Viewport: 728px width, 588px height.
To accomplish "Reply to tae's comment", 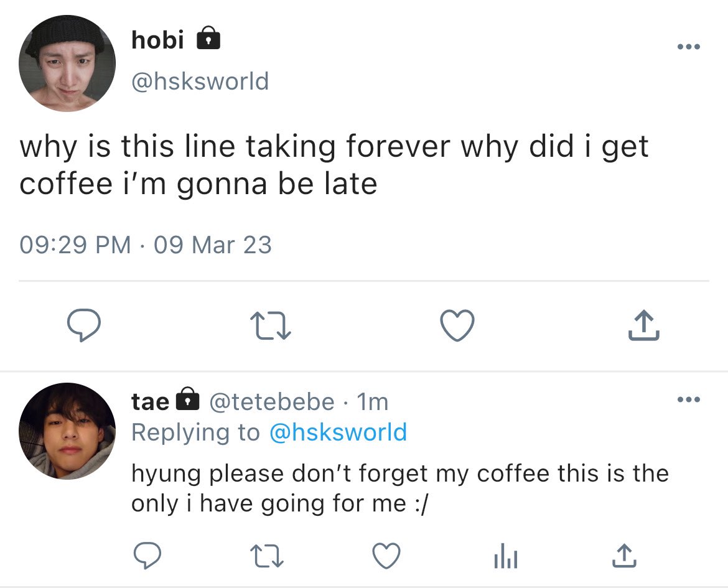I will click(x=147, y=556).
